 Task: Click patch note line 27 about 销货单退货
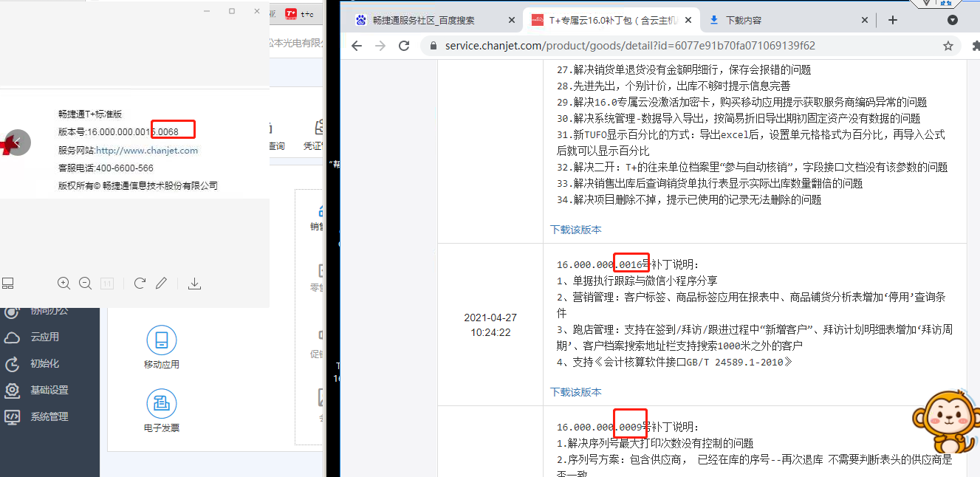(684, 69)
